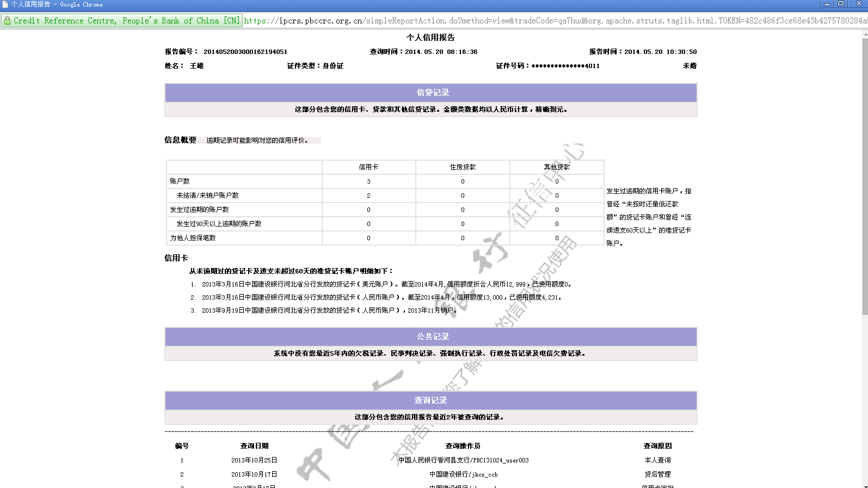Click the 发生过逾期的账户数 row label

(199, 210)
